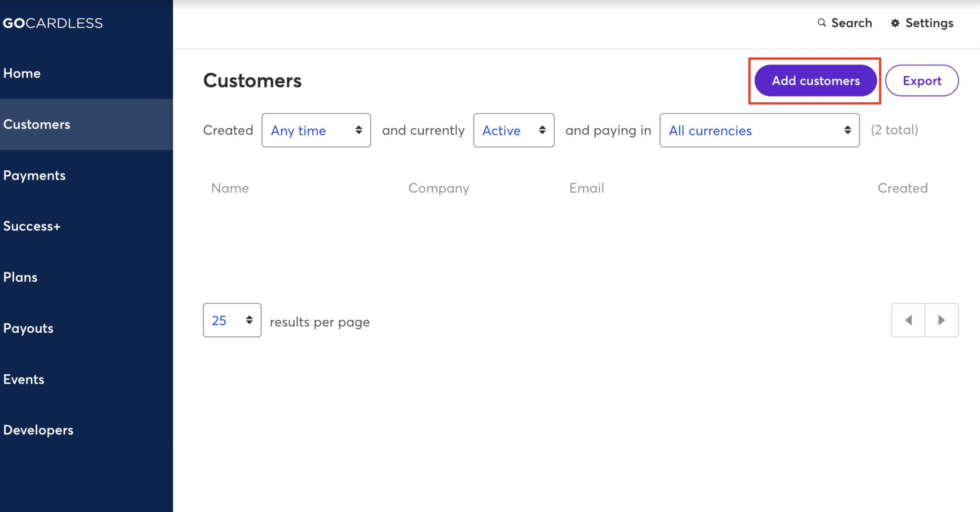Change the 25 results per page selector
The image size is (980, 512).
click(232, 320)
